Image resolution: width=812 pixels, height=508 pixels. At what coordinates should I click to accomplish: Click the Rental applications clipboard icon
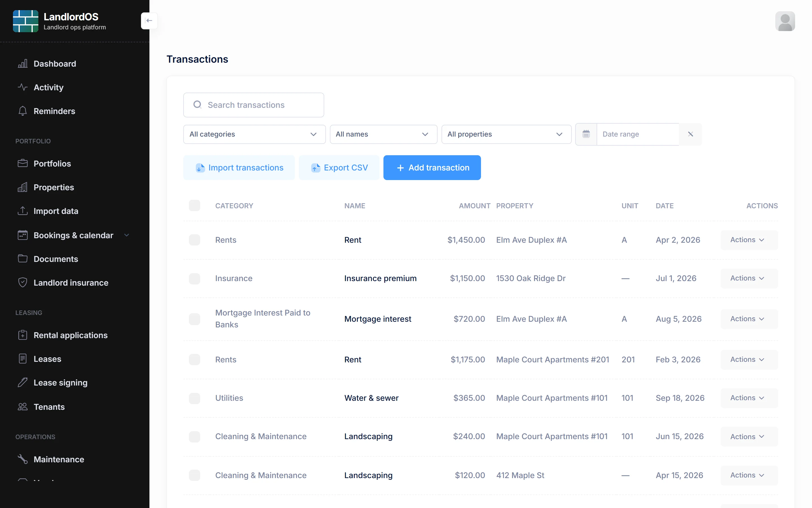23,335
